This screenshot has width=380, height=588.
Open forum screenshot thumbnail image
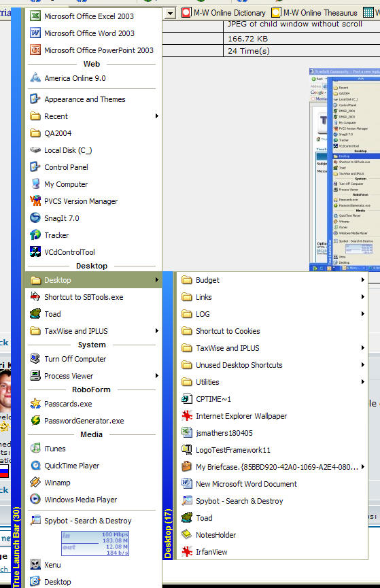pos(345,169)
